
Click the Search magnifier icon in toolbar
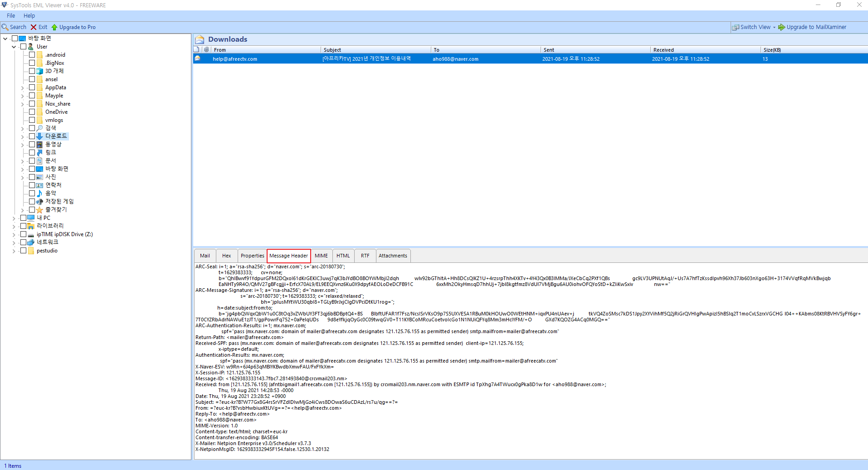[x=5, y=27]
